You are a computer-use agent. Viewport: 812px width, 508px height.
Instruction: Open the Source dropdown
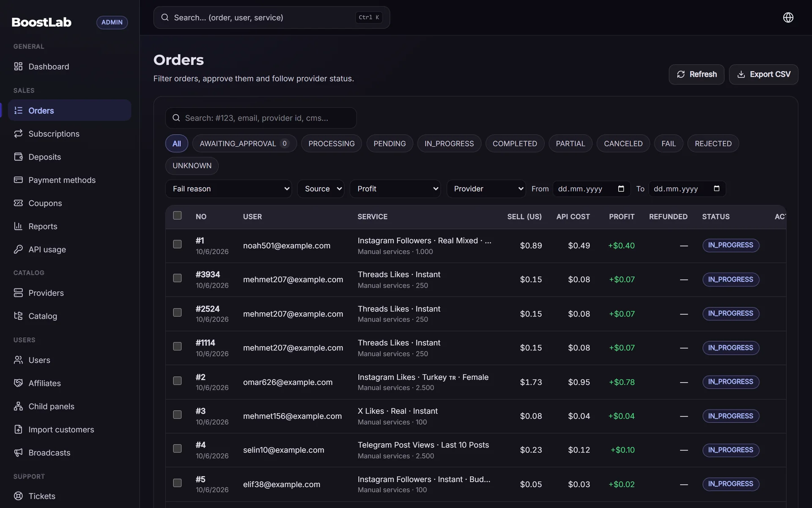pos(321,189)
